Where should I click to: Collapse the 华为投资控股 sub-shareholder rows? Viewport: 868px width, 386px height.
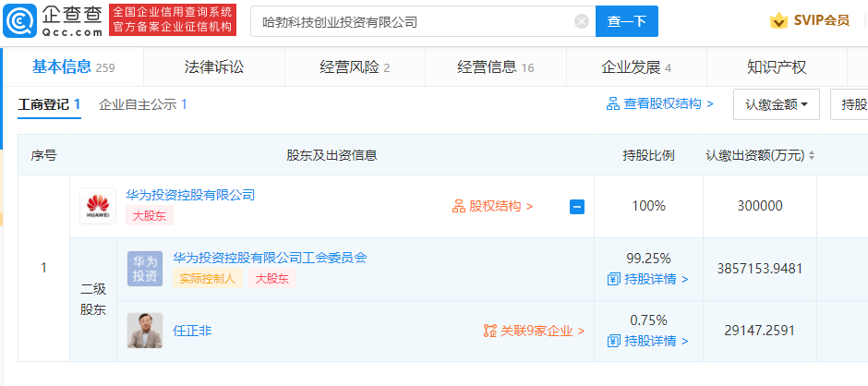click(577, 207)
